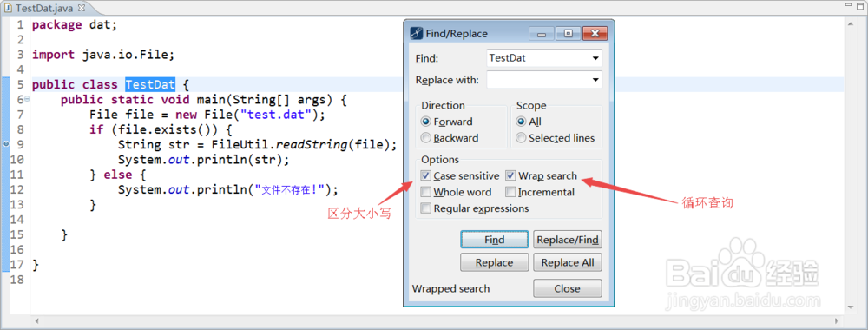
Task: Uncheck the Wrap search checkbox
Action: 510,176
